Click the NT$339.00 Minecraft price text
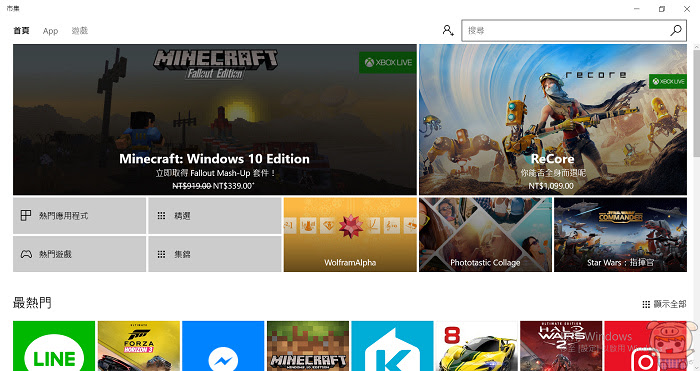The image size is (700, 371). click(x=233, y=186)
